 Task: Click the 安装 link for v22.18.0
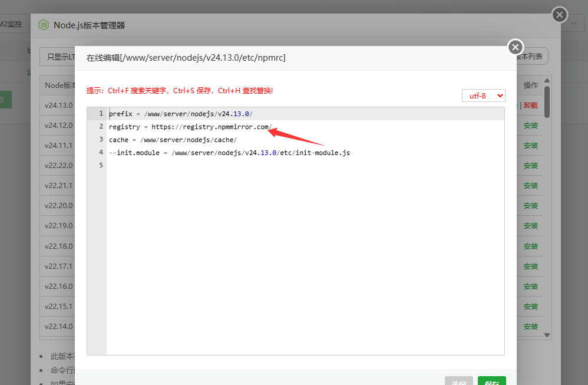click(x=530, y=246)
